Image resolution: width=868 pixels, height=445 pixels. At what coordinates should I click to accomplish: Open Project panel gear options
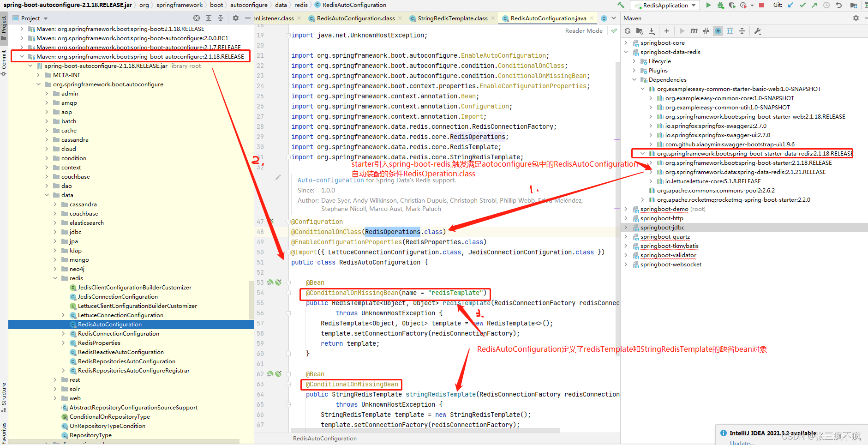click(236, 18)
